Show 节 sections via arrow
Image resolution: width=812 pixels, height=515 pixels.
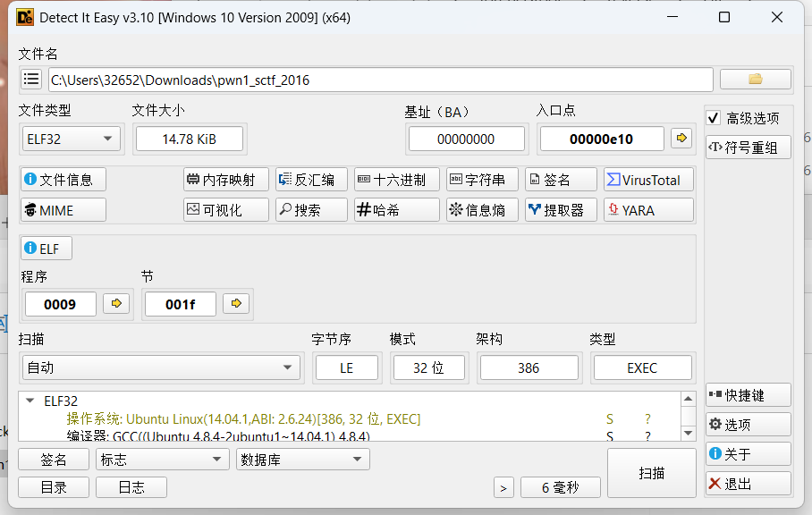coord(236,303)
